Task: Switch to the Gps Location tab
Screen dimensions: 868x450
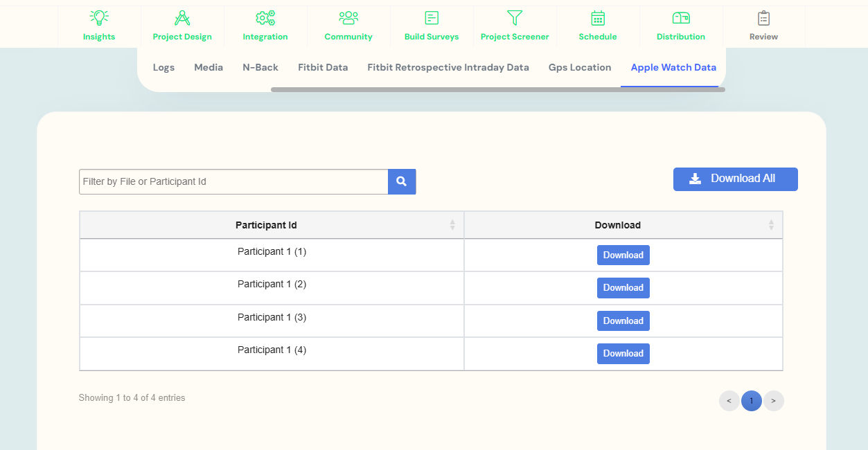Action: tap(580, 67)
